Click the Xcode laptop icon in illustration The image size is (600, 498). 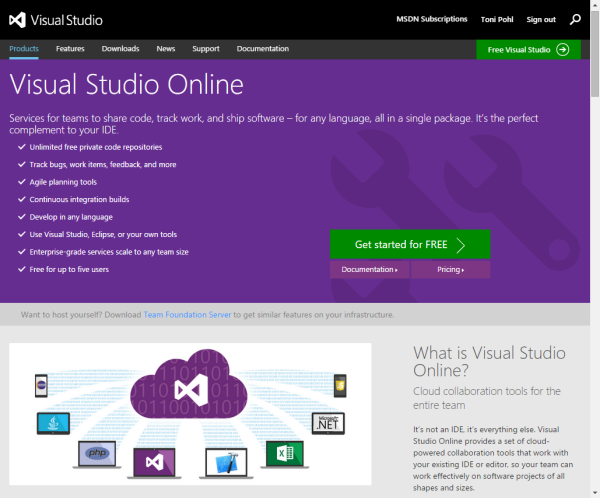pyautogui.click(x=224, y=461)
